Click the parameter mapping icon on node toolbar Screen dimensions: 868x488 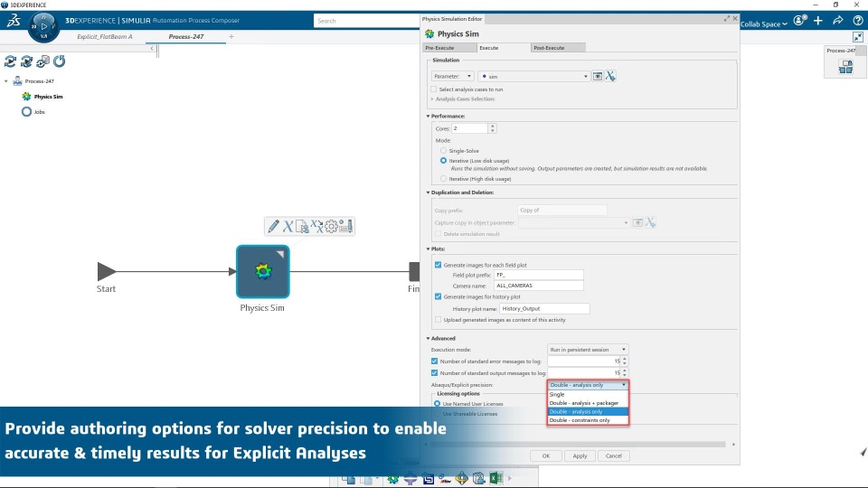click(x=316, y=226)
